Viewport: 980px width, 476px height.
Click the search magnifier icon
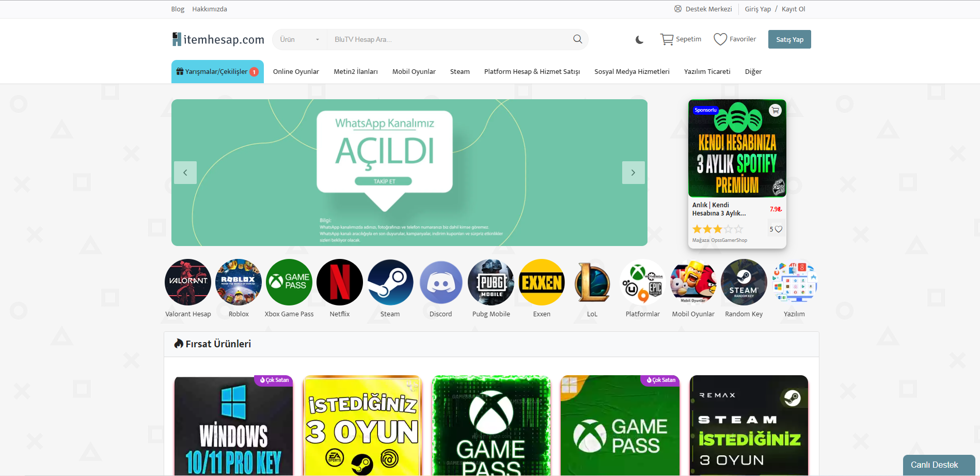[577, 39]
